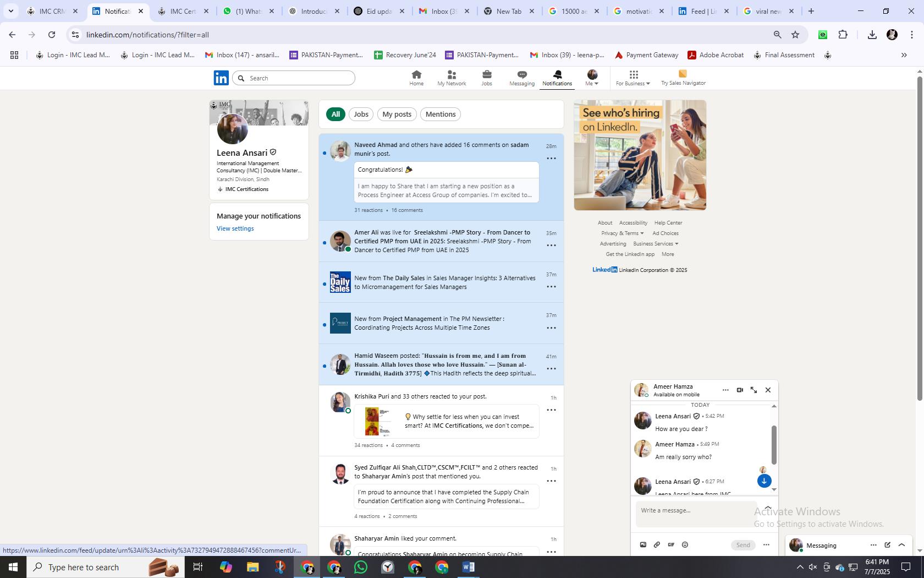Open File Explorer from taskbar
This screenshot has width=924, height=578.
coord(252,567)
